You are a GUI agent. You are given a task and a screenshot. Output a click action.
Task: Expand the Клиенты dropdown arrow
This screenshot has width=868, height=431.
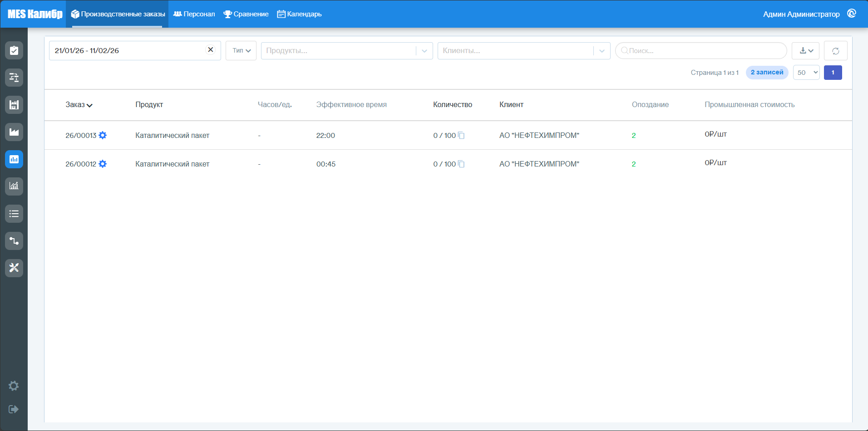[x=602, y=51]
